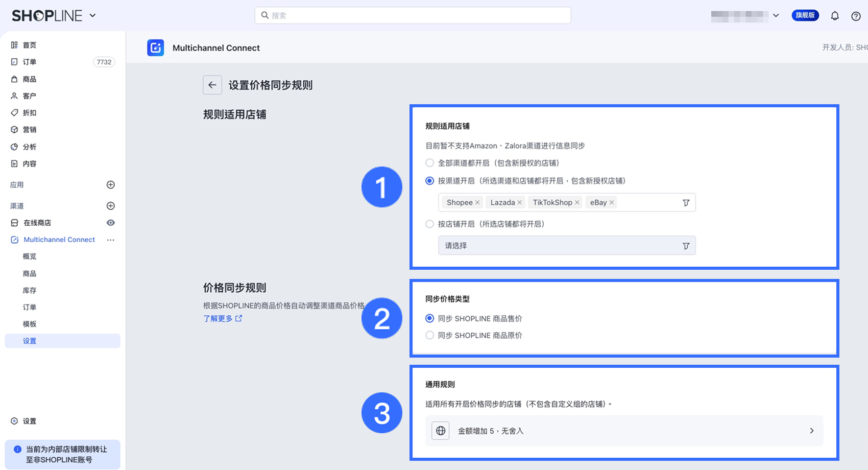The width and height of the screenshot is (868, 470).
Task: Open the 了解更多 link
Action: (223, 318)
